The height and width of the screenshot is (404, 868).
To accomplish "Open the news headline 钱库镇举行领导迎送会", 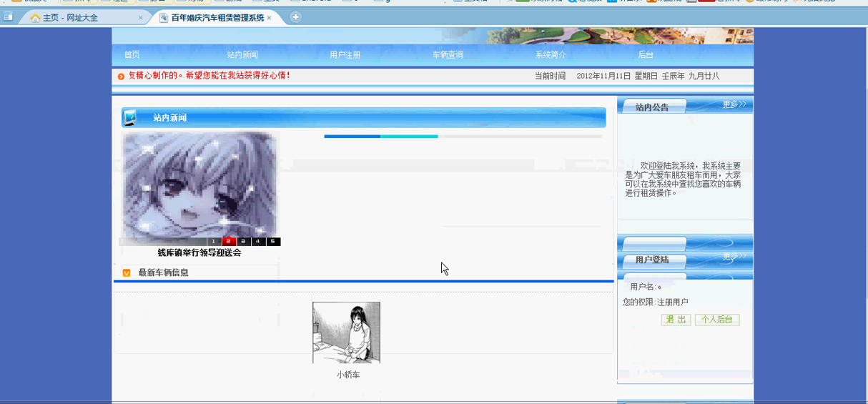I will pyautogui.click(x=199, y=252).
